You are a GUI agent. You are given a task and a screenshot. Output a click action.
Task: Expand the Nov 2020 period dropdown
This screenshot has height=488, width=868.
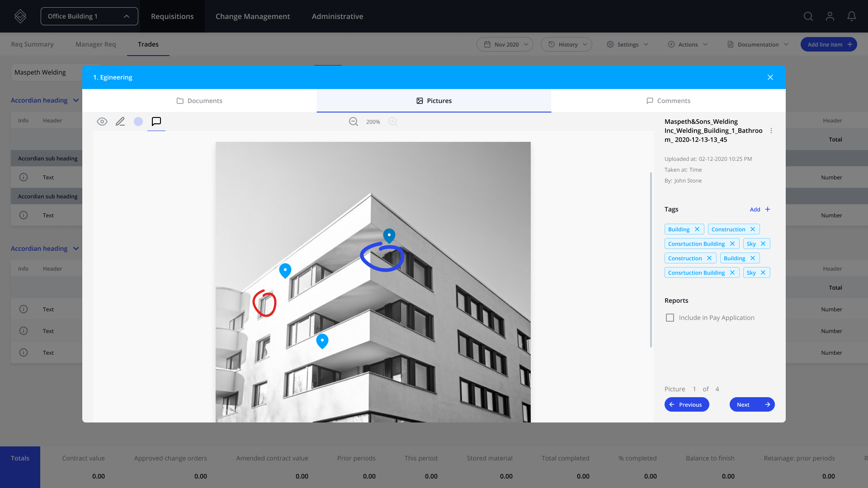click(505, 44)
